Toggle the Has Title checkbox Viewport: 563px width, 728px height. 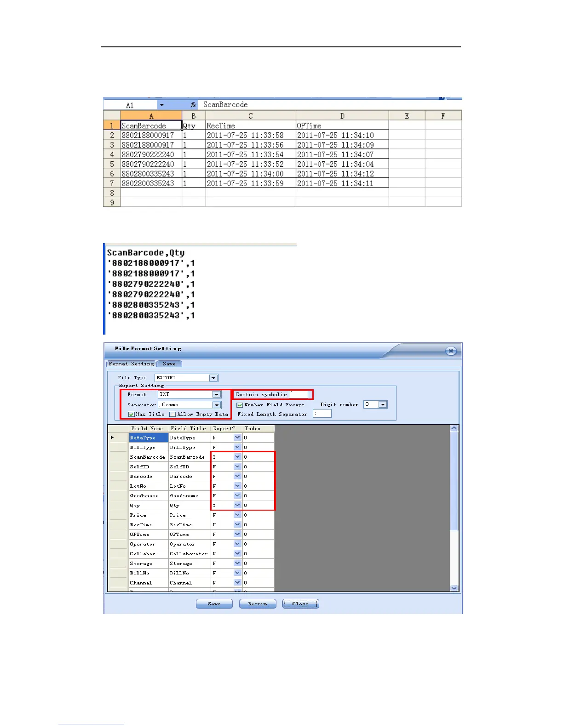[132, 415]
